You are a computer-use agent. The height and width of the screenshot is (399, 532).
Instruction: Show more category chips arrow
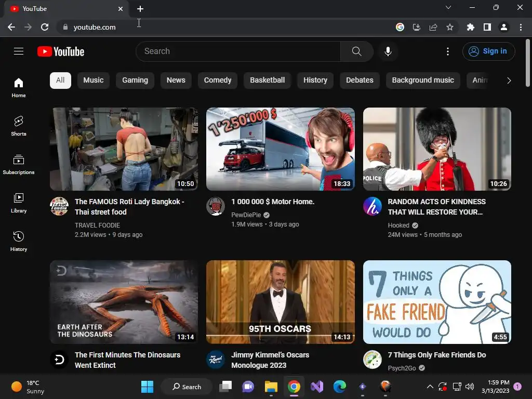pos(509,81)
